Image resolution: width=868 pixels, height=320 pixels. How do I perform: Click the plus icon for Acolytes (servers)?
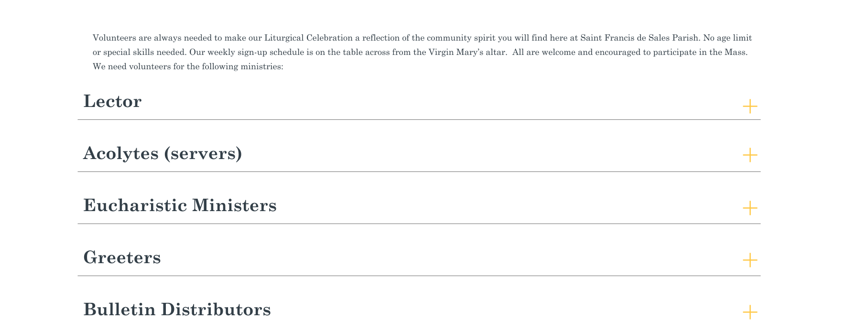[749, 155]
